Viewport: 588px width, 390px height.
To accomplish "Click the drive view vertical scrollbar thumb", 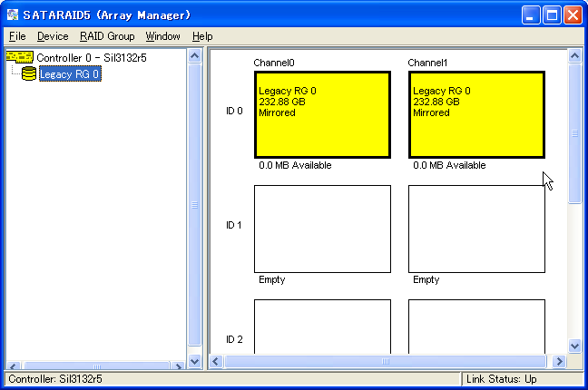I will point(575,133).
